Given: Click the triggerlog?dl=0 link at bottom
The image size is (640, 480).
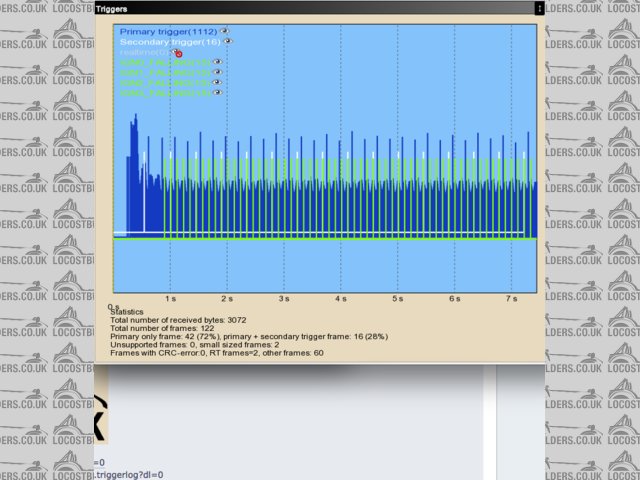Looking at the screenshot, I should (130, 474).
